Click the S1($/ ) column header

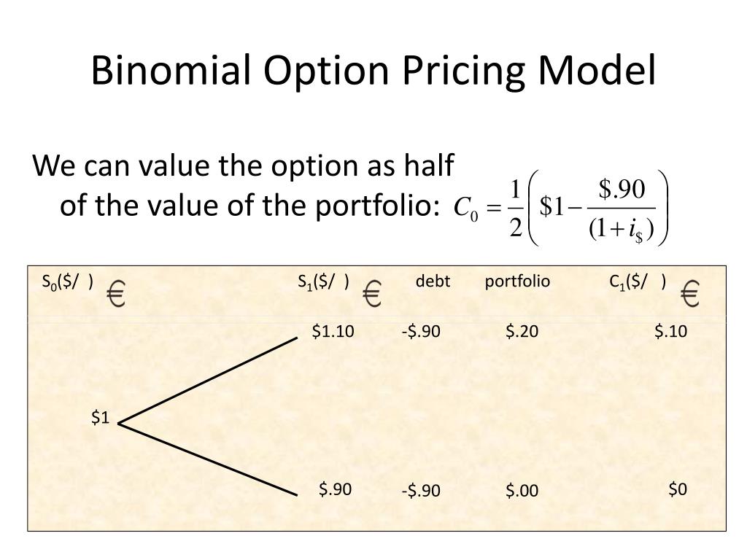point(323,282)
